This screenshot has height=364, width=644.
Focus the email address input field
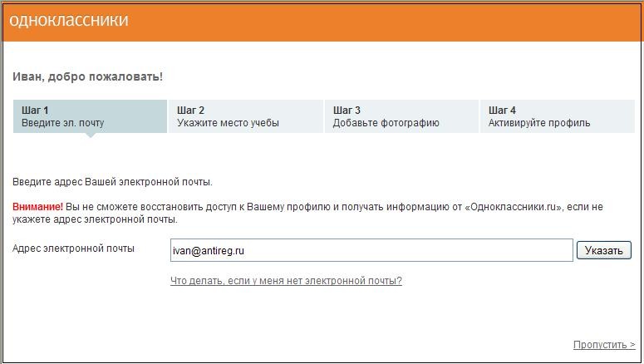point(371,250)
